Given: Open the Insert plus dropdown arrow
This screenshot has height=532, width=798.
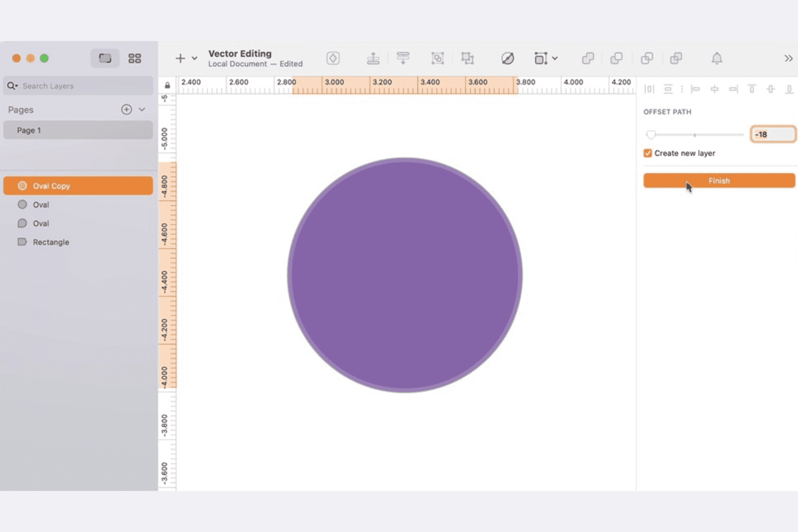Looking at the screenshot, I should [195, 58].
